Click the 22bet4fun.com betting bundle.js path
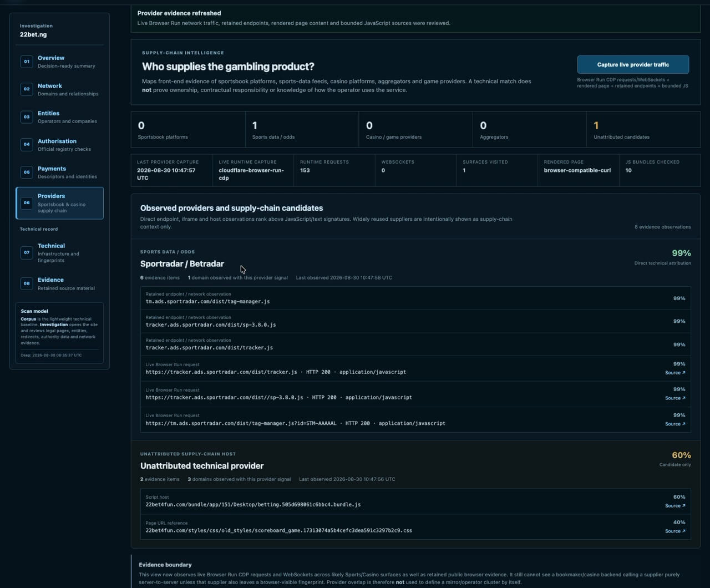 tap(253, 505)
